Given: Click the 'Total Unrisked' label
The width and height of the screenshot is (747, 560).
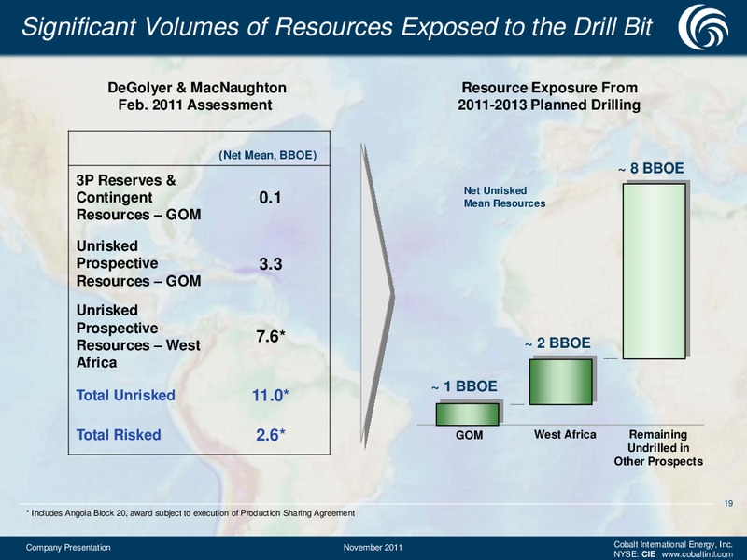Looking at the screenshot, I should 126,395.
